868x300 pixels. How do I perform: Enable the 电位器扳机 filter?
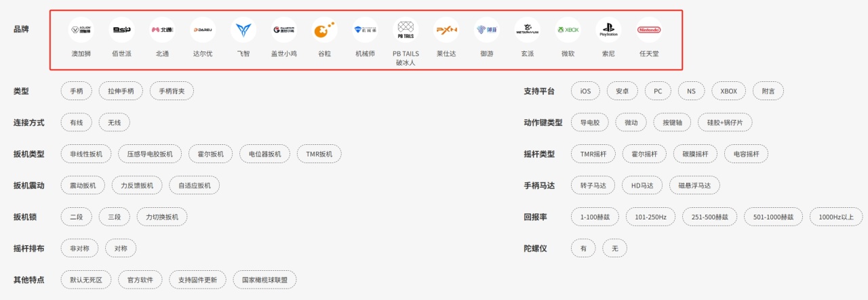pyautogui.click(x=264, y=154)
